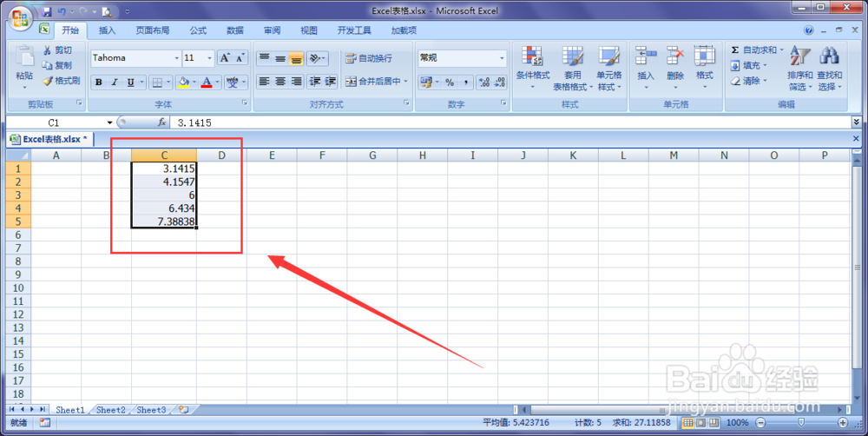This screenshot has height=436, width=868.
Task: Increase decimal places
Action: (484, 82)
